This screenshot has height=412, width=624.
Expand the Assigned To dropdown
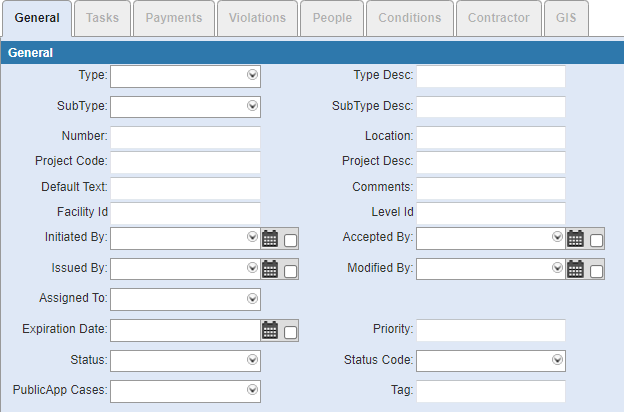click(x=252, y=298)
